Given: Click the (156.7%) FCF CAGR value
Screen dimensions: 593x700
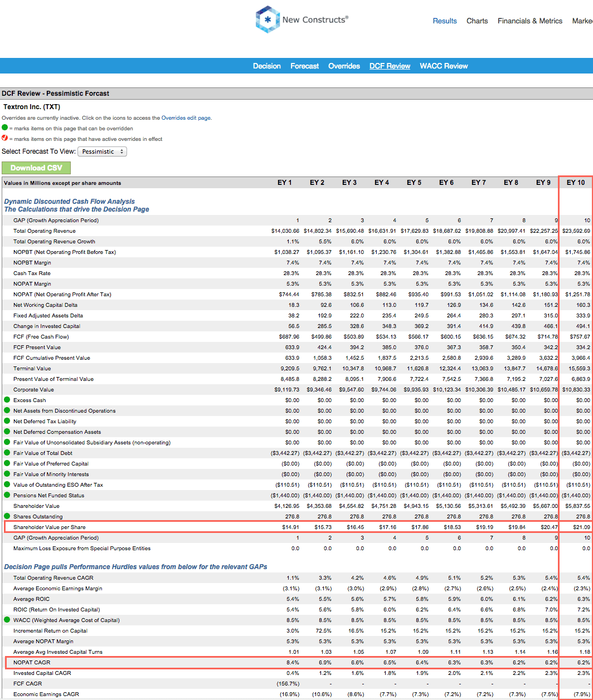Looking at the screenshot, I should click(x=288, y=683).
